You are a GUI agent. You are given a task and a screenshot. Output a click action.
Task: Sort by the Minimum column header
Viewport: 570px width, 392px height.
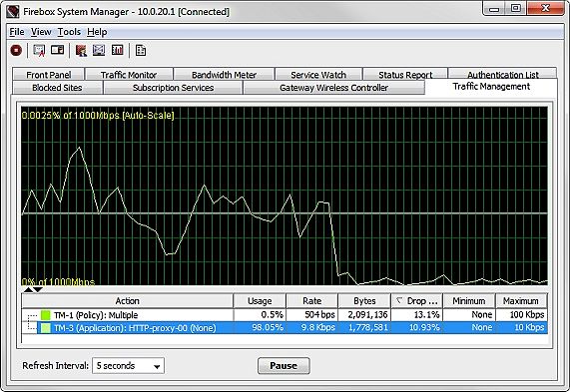point(469,301)
